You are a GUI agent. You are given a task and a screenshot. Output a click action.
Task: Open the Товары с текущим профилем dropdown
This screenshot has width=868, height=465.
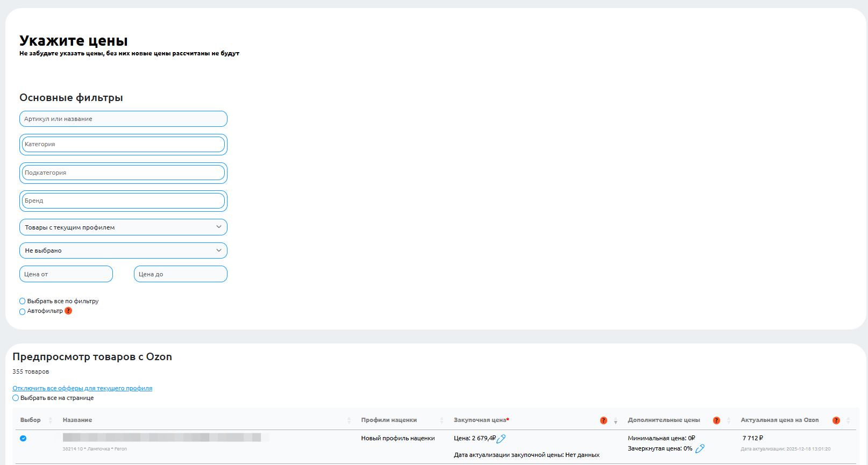[123, 227]
